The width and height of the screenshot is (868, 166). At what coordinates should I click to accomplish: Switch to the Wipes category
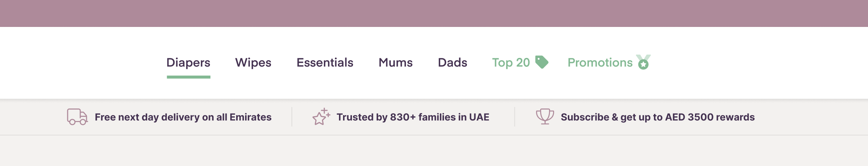(253, 63)
